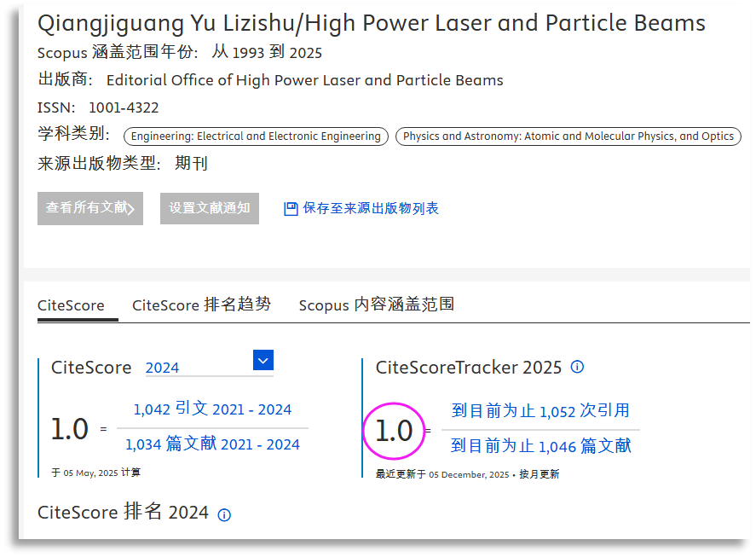The height and width of the screenshot is (557, 756).
Task: Click the 到目前为止 1,052 次引用 link
Action: (x=540, y=411)
